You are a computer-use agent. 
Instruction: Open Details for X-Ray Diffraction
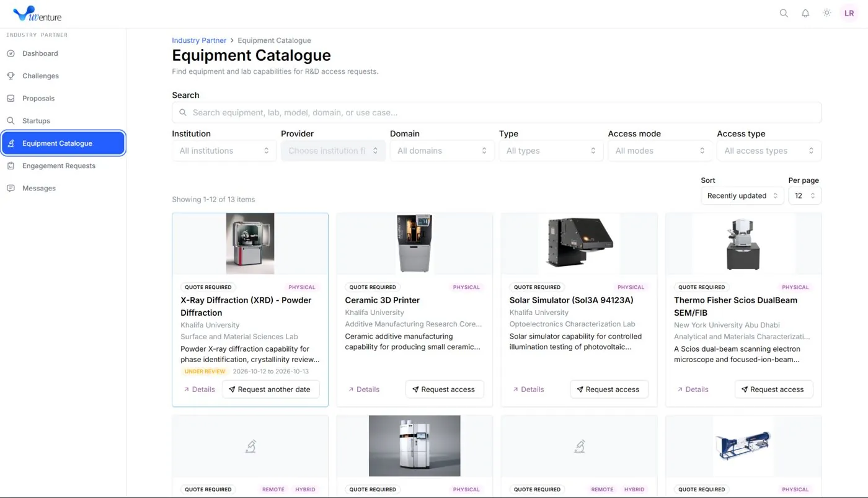[200, 389]
